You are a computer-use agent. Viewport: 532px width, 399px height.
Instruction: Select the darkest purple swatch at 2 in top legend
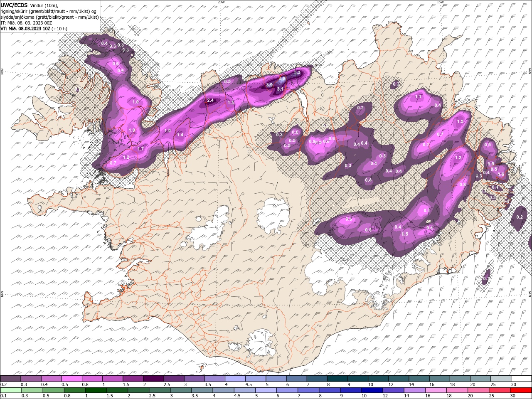coord(153,379)
